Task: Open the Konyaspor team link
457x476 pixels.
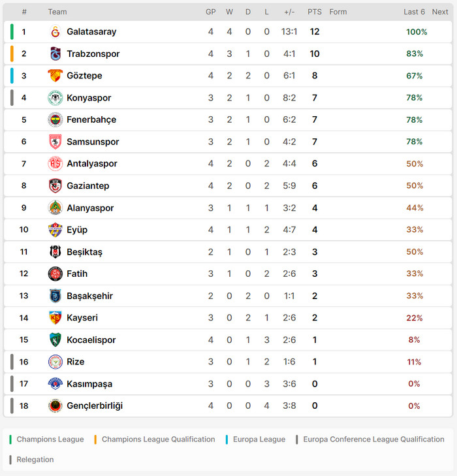Action: click(89, 98)
